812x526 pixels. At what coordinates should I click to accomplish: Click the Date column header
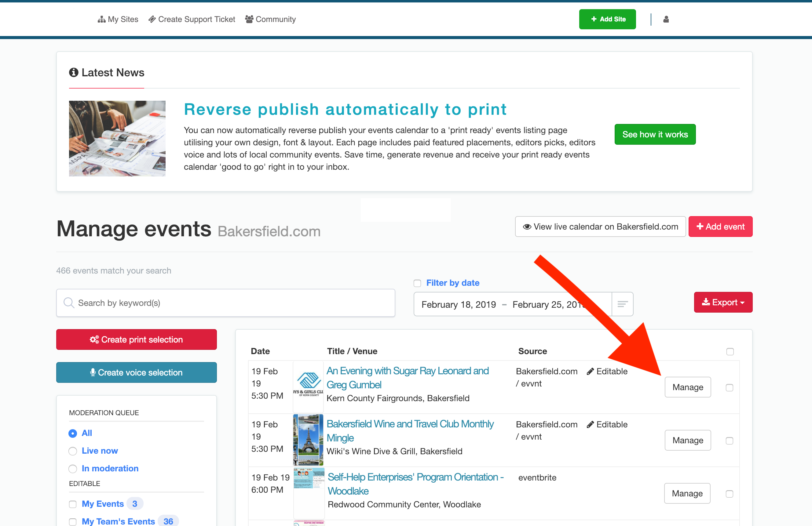(260, 351)
